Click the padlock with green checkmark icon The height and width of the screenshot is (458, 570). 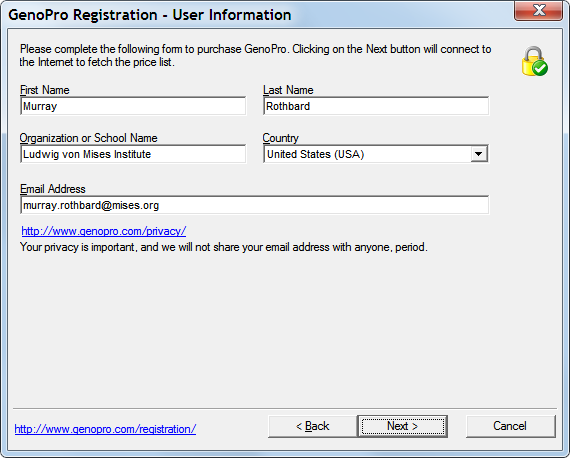coord(535,61)
